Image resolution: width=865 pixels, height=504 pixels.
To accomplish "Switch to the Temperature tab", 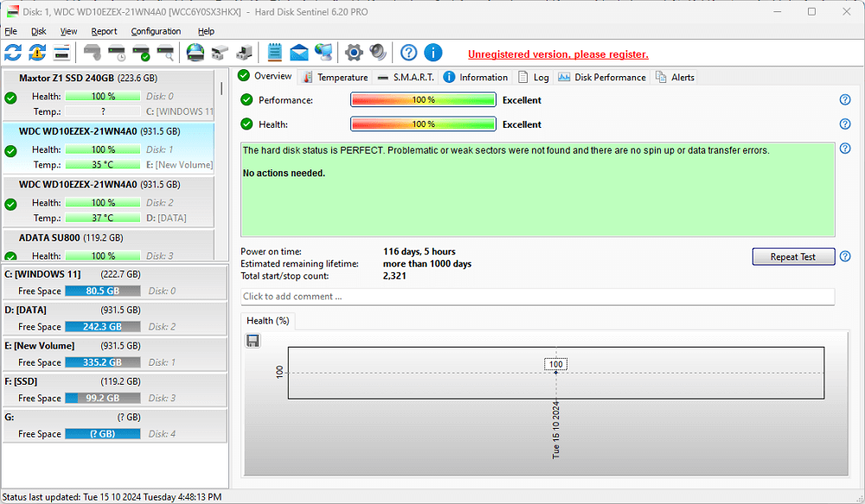I will click(336, 77).
